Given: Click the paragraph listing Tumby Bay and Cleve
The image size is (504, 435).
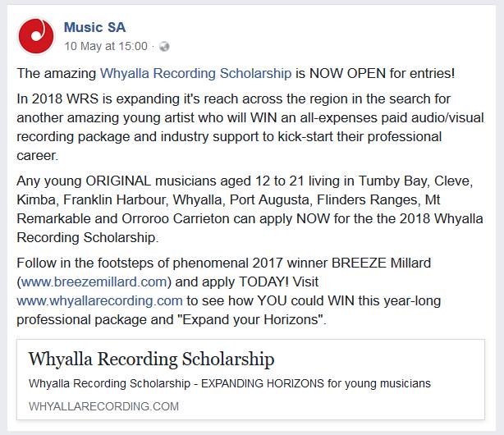Looking at the screenshot, I should pos(250,209).
